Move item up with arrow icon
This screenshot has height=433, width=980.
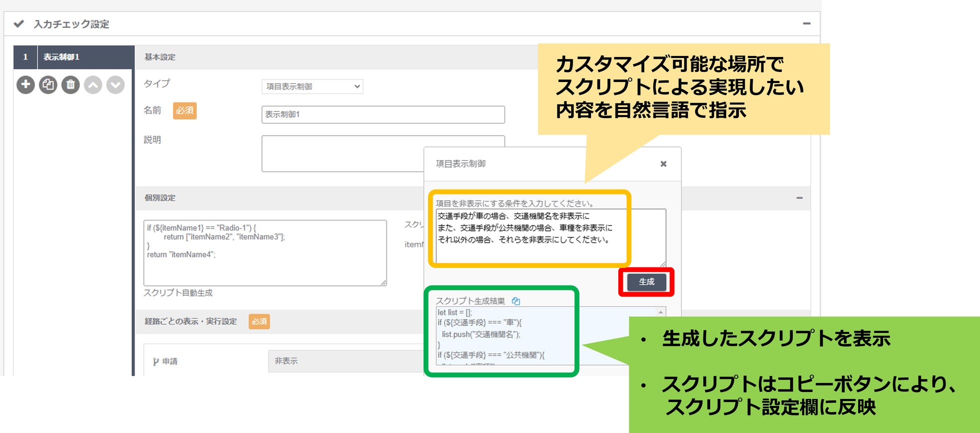point(93,84)
